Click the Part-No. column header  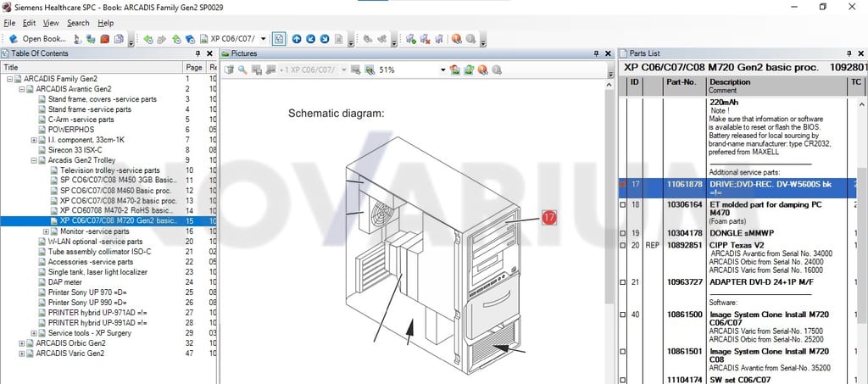(x=685, y=86)
